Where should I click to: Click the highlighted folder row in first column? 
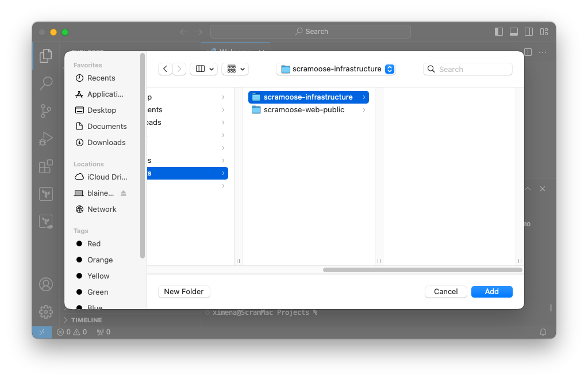187,173
